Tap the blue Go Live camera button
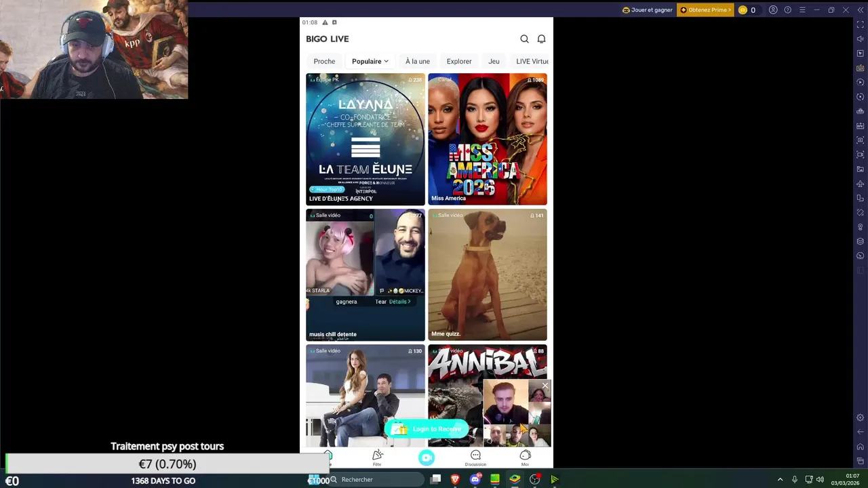Image resolution: width=868 pixels, height=488 pixels. [426, 458]
